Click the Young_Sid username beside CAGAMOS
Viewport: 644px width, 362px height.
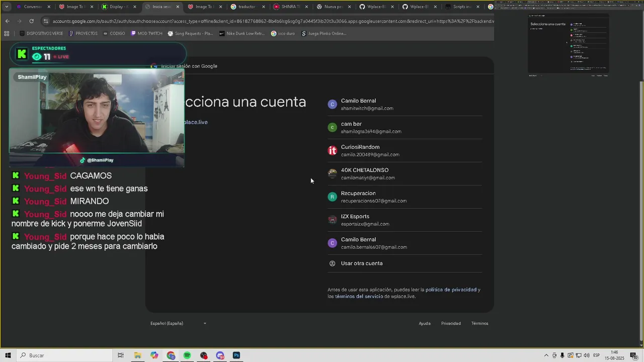[45, 176]
